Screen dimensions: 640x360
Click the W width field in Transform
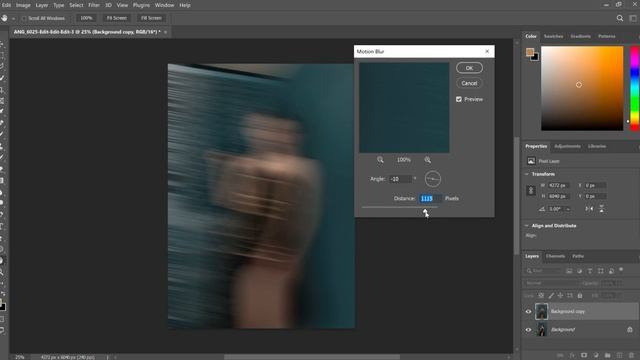pyautogui.click(x=558, y=185)
